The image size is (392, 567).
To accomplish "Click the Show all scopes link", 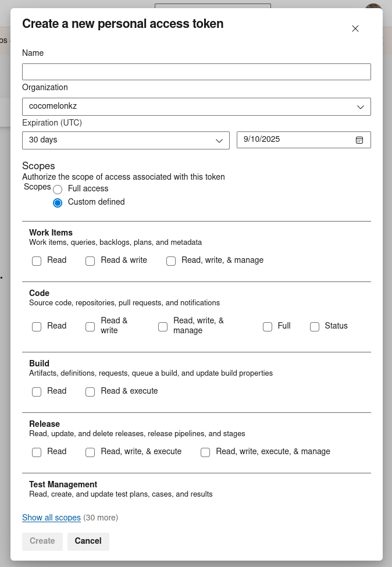I will click(51, 518).
